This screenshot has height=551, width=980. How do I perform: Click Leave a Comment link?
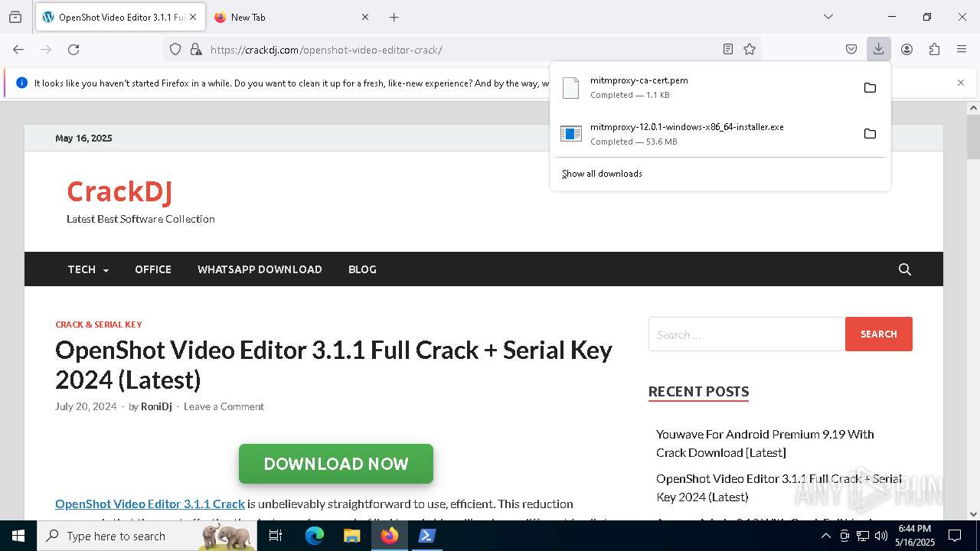[x=224, y=406]
